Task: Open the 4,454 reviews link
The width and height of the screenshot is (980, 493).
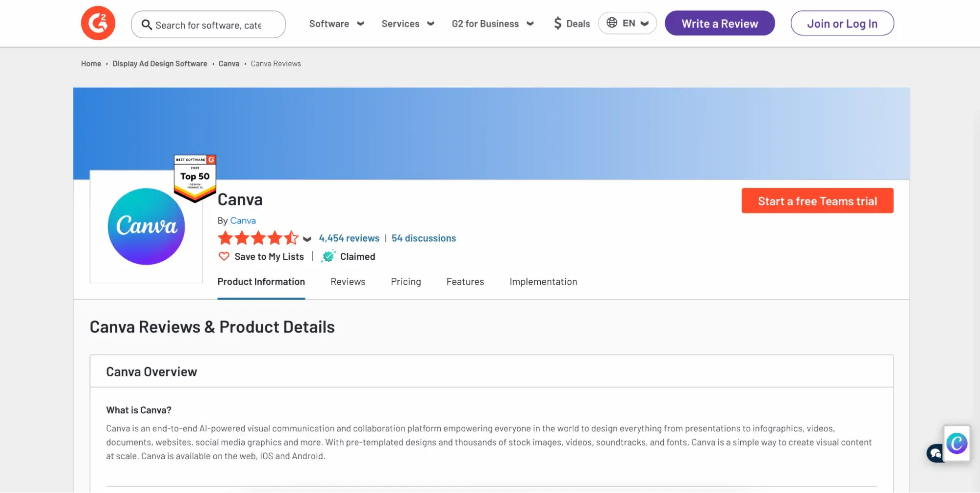Action: (x=349, y=238)
